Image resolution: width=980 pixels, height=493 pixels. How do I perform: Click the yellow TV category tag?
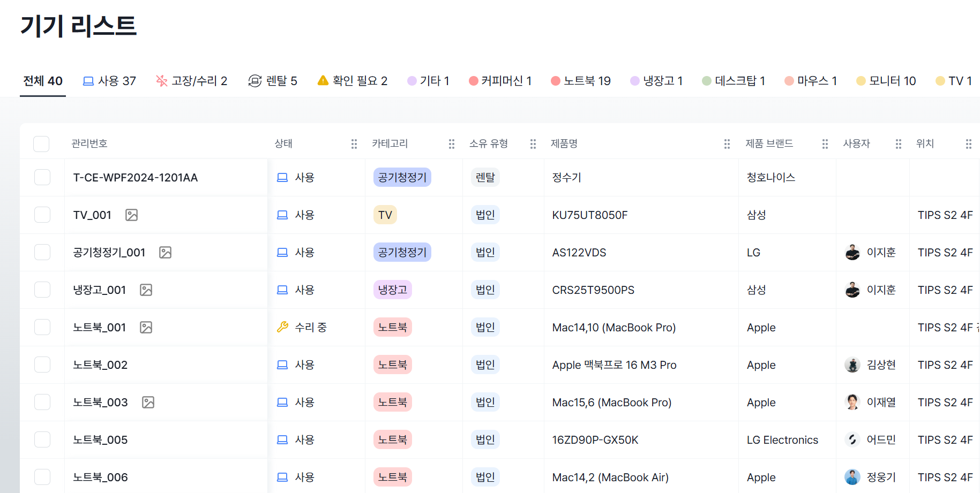coord(385,215)
